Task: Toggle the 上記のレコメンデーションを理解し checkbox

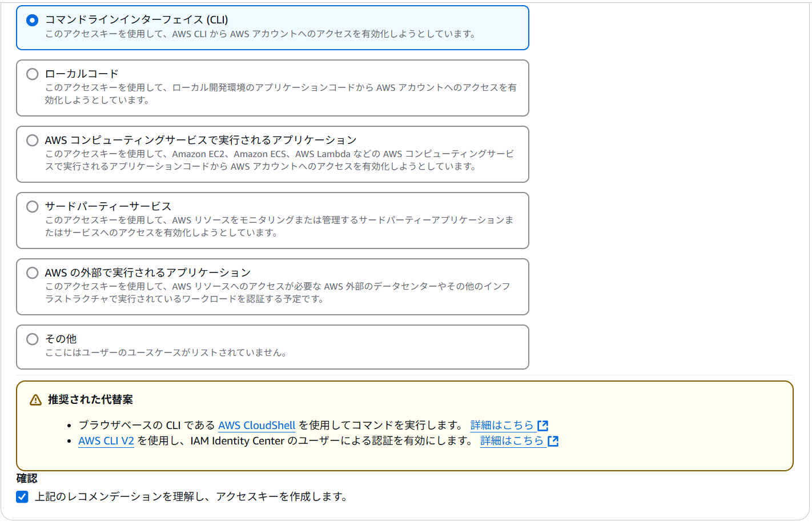Action: tap(22, 496)
